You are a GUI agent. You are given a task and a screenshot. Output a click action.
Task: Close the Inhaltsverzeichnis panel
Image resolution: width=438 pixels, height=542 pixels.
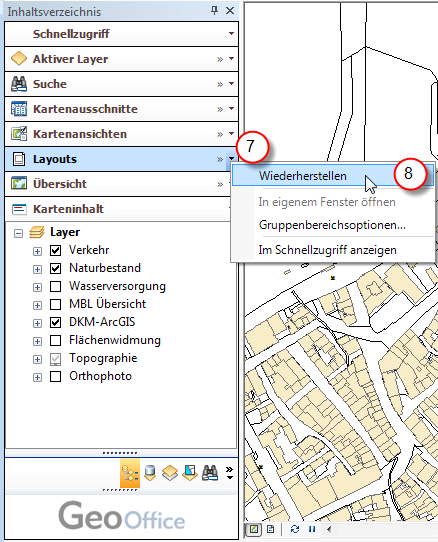pos(230,10)
